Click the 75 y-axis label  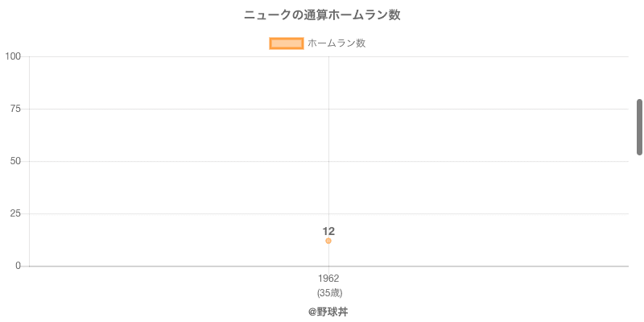pos(15,109)
